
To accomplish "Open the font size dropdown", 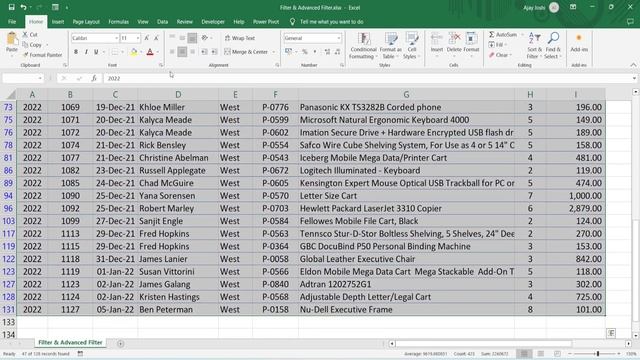I will coord(138,38).
